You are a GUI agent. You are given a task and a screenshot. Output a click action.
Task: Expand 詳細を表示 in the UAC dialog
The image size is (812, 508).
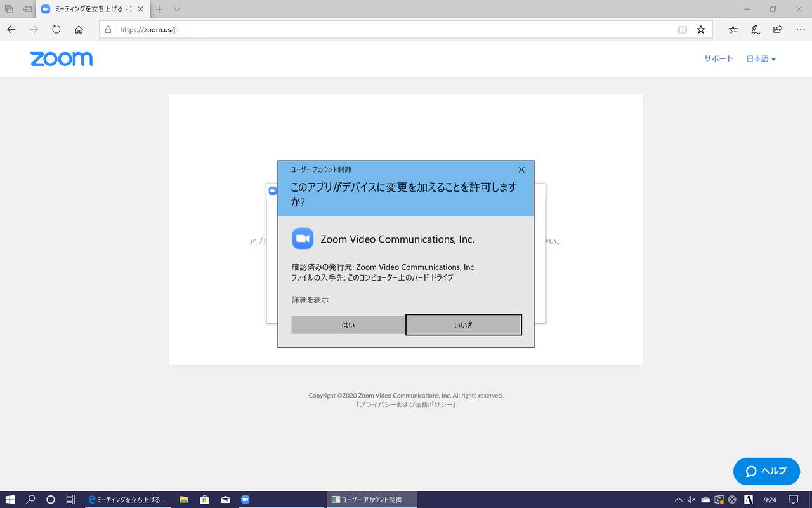(x=310, y=300)
